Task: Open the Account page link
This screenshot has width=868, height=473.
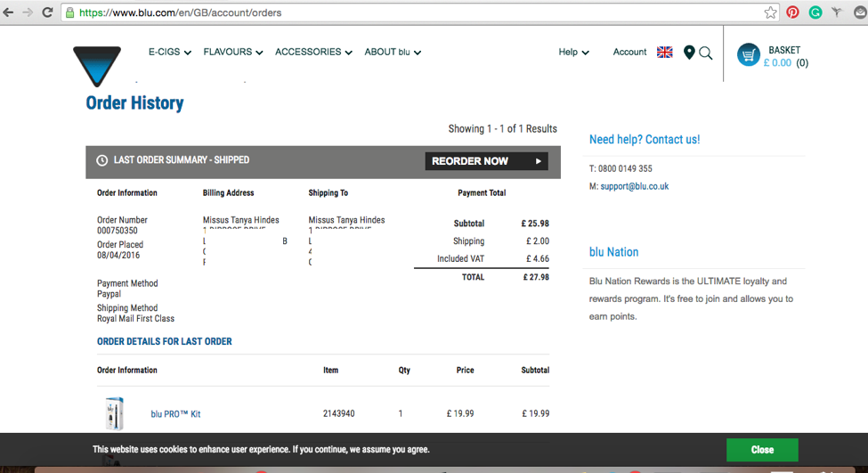Action: (x=629, y=52)
